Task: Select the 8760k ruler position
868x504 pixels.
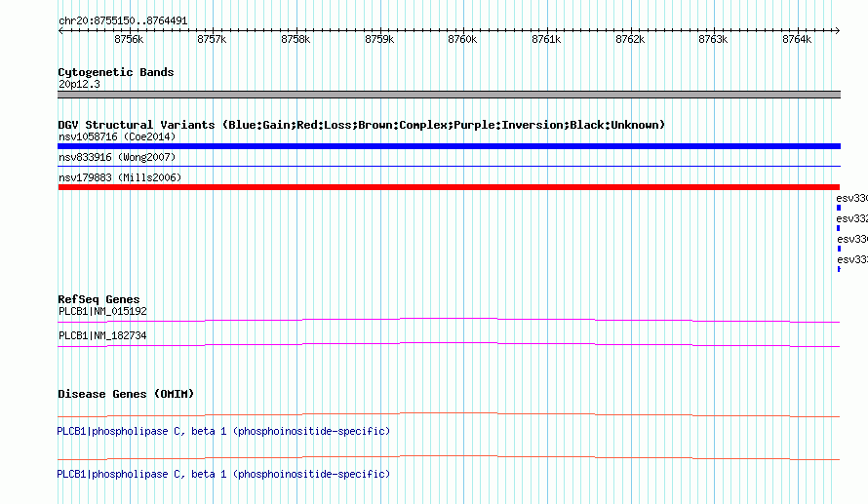Action: coord(462,39)
